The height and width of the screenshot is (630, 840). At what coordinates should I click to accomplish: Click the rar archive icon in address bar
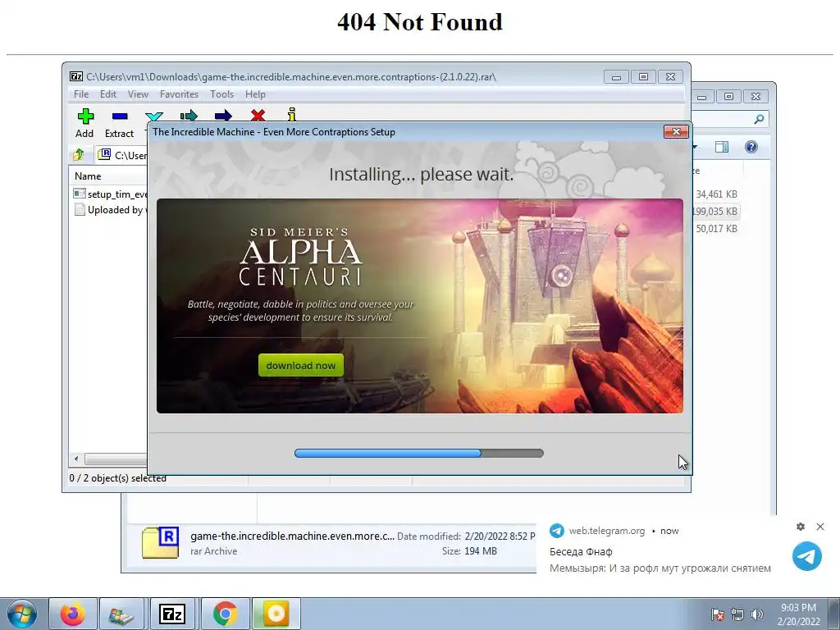click(104, 155)
